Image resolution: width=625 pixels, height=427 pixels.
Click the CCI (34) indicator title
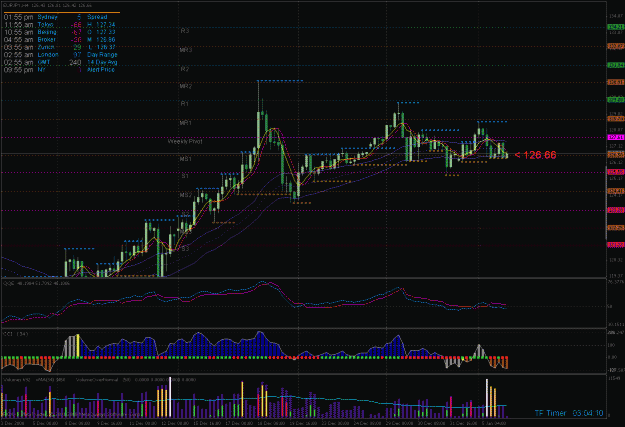[16, 334]
